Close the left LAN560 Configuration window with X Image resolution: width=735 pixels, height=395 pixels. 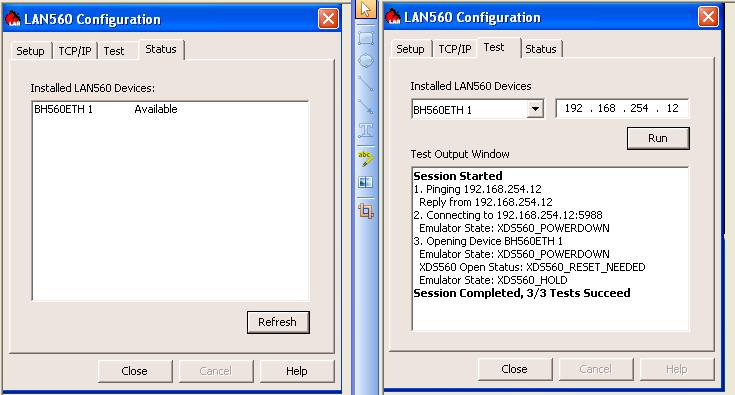pos(328,19)
